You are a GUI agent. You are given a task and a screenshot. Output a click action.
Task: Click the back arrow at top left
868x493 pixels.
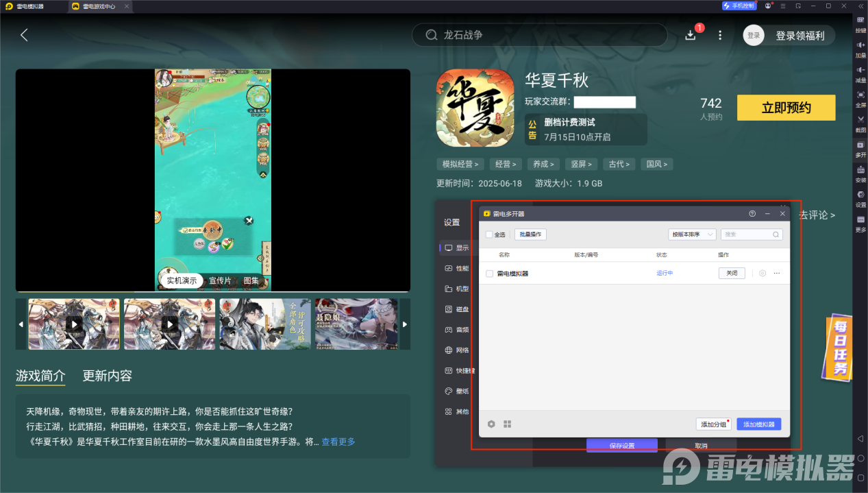click(24, 35)
